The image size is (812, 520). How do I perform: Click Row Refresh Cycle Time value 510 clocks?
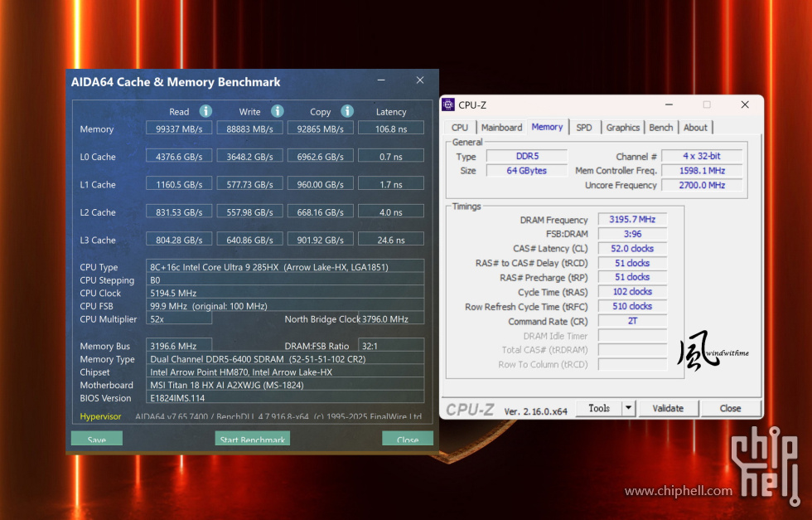632,306
